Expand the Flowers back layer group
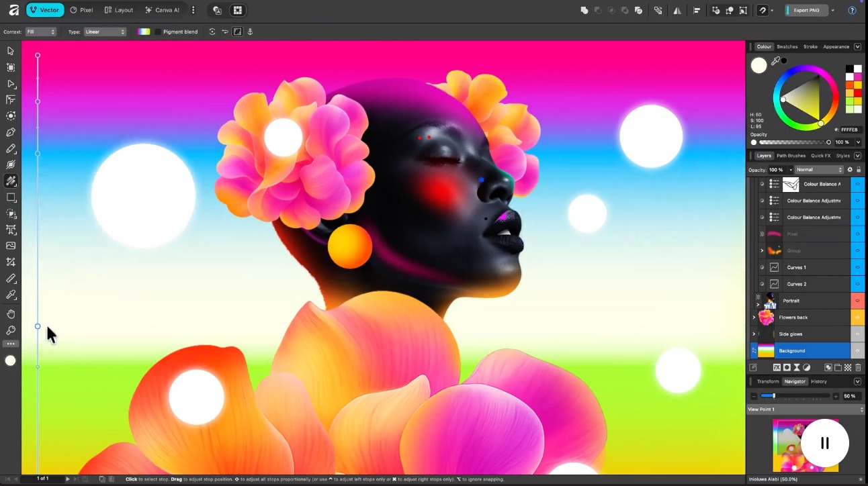 click(754, 317)
